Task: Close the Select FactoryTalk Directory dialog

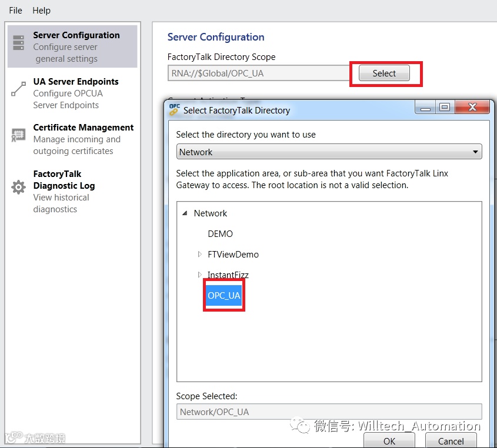Action: pos(472,108)
